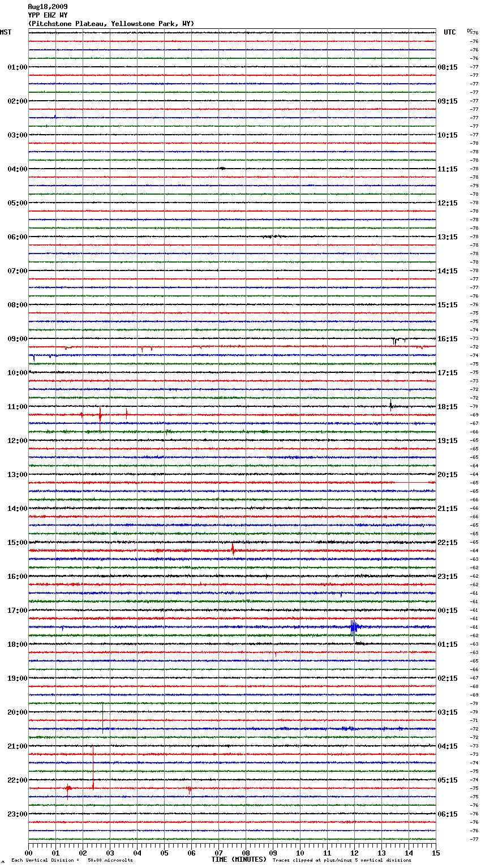Image resolution: width=481 pixels, height=868 pixels.
Task: Select the 09:00 MST time label
Action: click(x=17, y=339)
